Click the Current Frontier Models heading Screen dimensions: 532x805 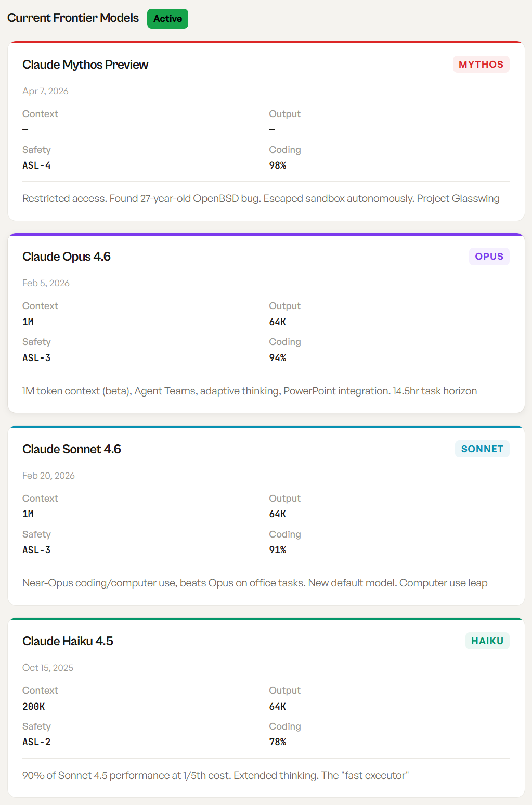[73, 18]
